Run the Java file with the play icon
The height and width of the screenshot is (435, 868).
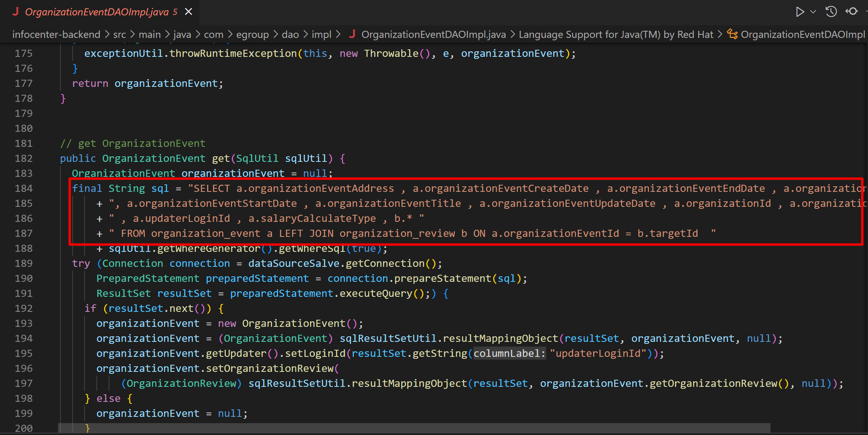point(800,12)
